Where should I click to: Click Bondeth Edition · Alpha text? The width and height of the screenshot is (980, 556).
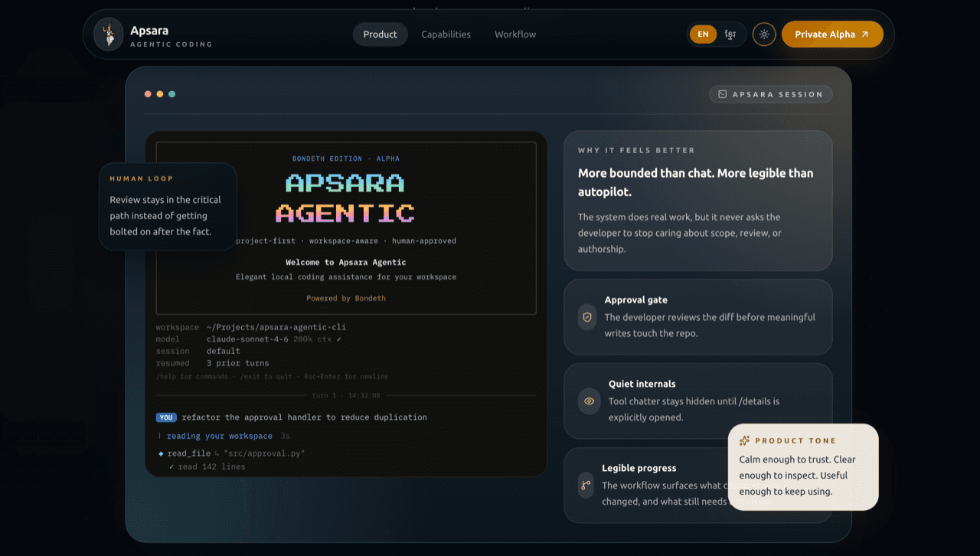tap(346, 159)
